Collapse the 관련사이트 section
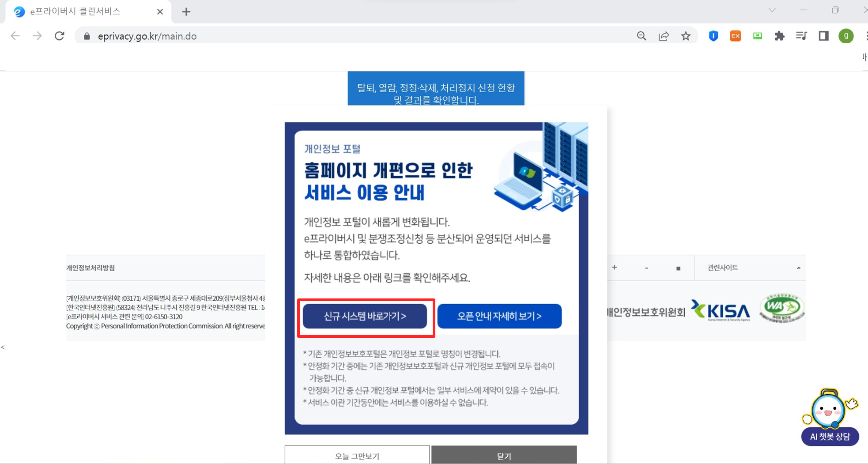This screenshot has width=868, height=464. click(799, 268)
